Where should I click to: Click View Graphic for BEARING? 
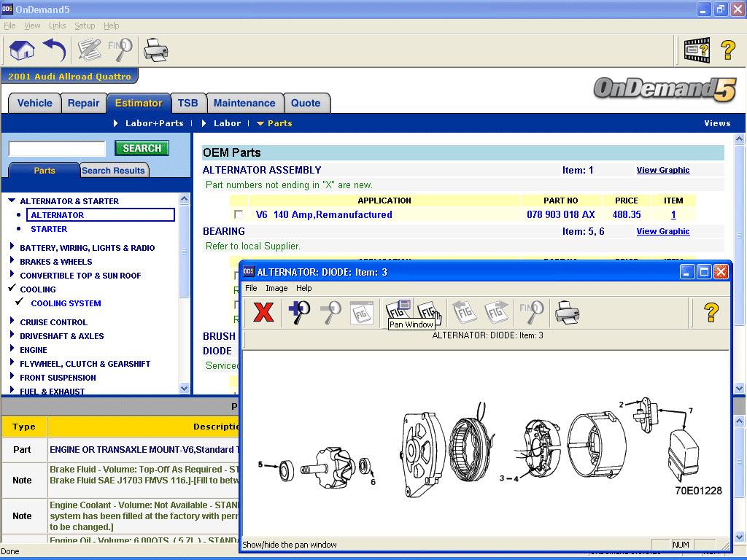click(662, 231)
